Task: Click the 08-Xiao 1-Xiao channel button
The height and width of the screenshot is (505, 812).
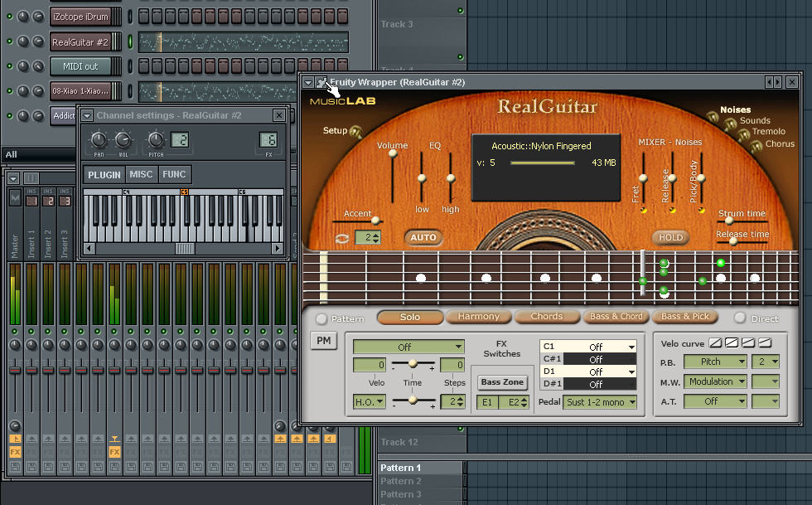Action: pyautogui.click(x=80, y=90)
